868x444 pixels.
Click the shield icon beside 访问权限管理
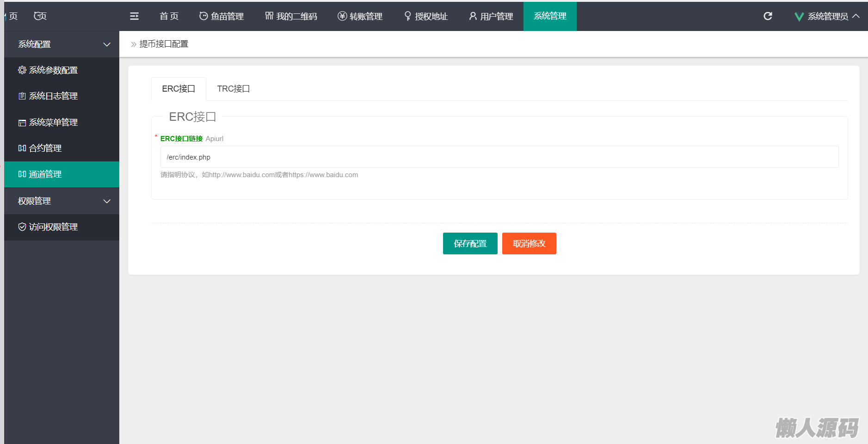[22, 227]
